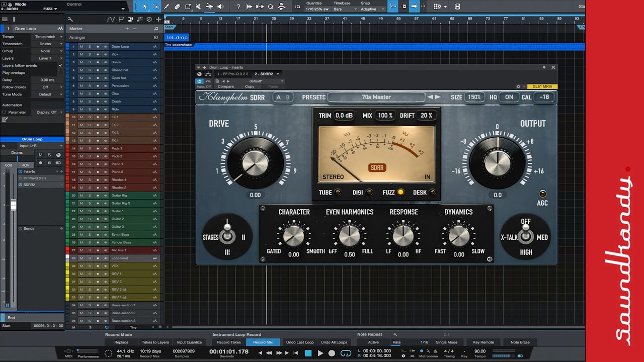Open the Timestretch mode dropdown showing Drums

click(x=49, y=44)
